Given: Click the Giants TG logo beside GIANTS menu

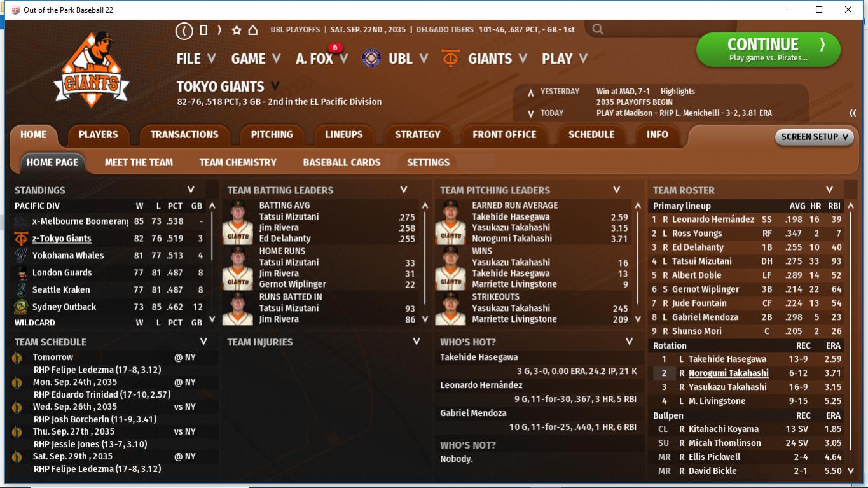Looking at the screenshot, I should [450, 59].
